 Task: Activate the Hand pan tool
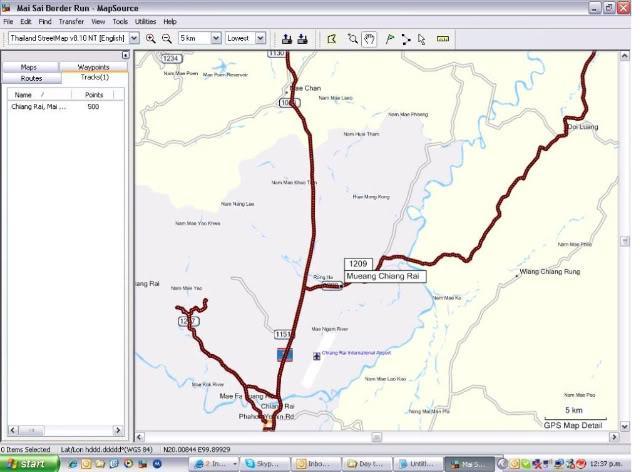(x=369, y=39)
